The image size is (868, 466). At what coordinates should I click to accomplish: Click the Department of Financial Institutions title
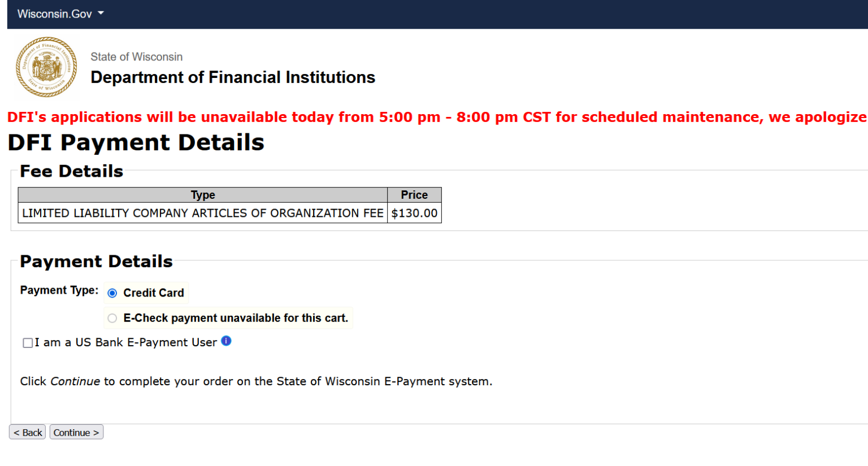[x=232, y=77]
